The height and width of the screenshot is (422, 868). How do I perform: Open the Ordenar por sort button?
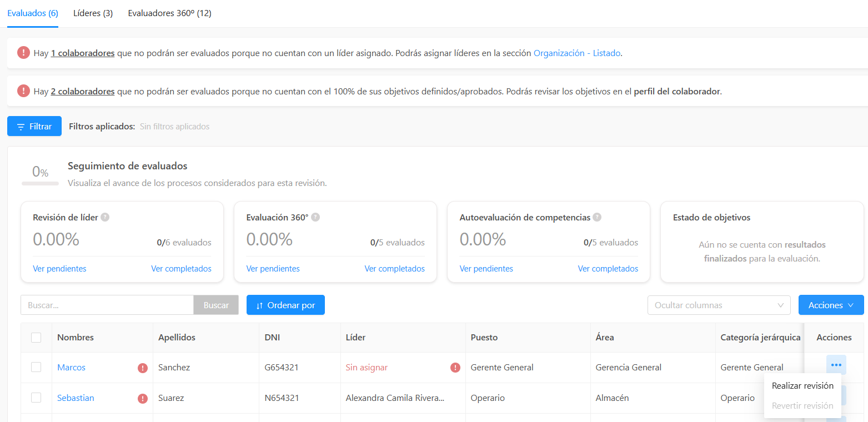[285, 305]
